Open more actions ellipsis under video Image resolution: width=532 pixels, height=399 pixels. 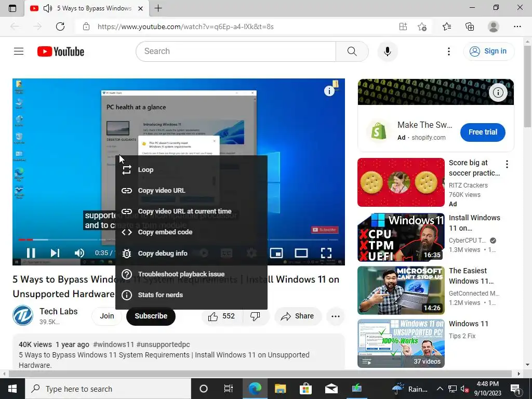click(335, 316)
